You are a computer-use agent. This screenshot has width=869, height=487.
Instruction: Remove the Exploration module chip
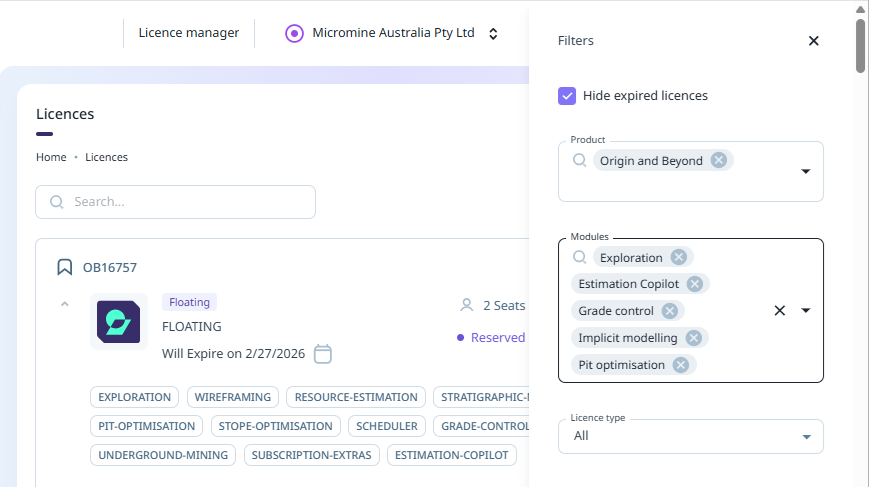pyautogui.click(x=679, y=257)
